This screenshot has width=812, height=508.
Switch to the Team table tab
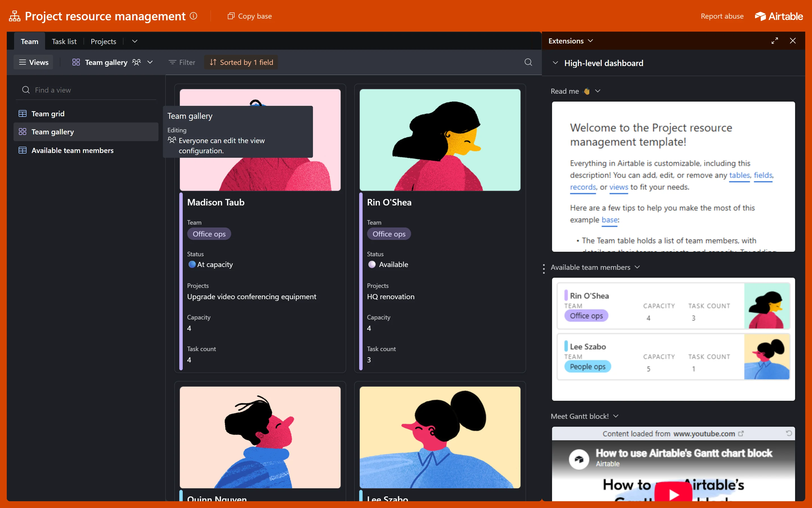tap(30, 41)
